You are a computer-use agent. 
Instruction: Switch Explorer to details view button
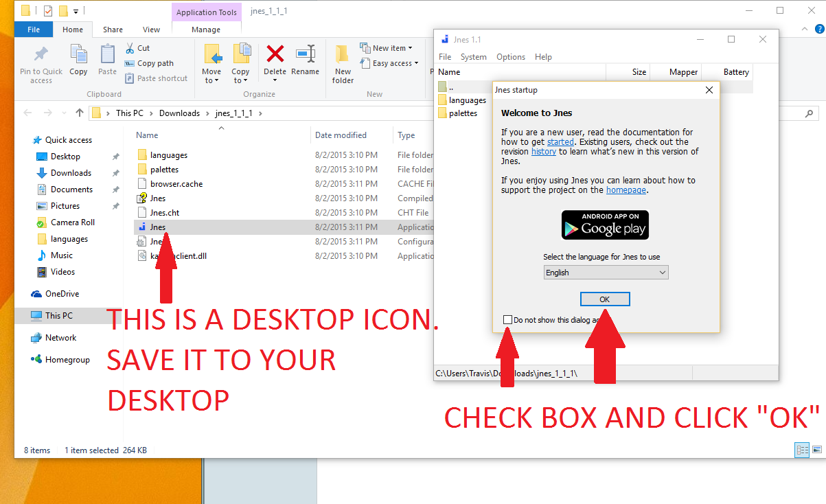(802, 450)
